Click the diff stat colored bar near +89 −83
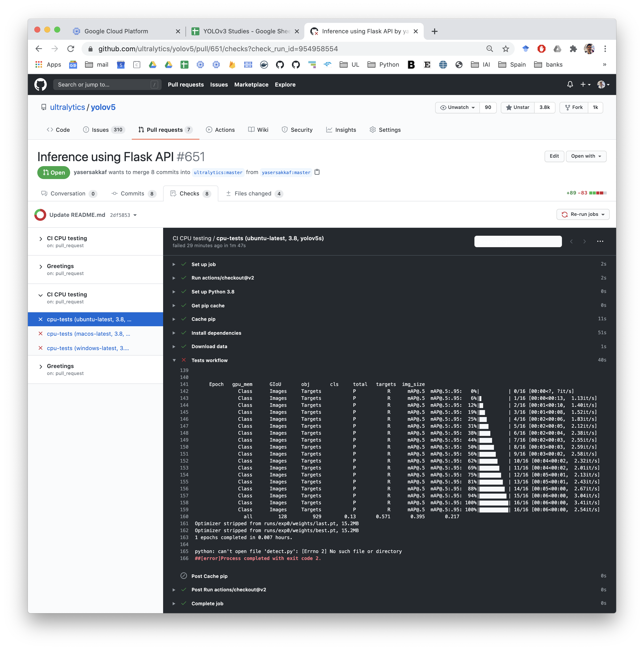This screenshot has height=650, width=644. pyautogui.click(x=598, y=193)
